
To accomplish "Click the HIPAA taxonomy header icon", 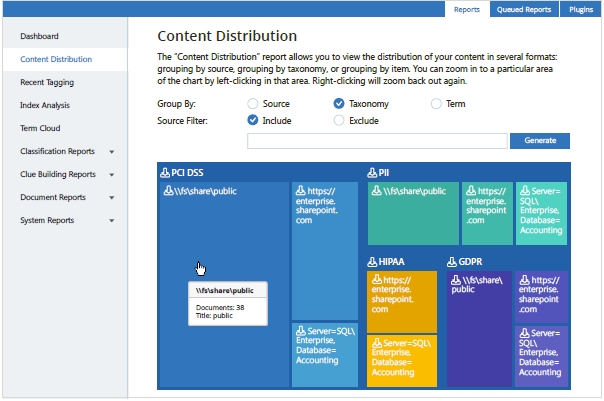I will (x=372, y=261).
